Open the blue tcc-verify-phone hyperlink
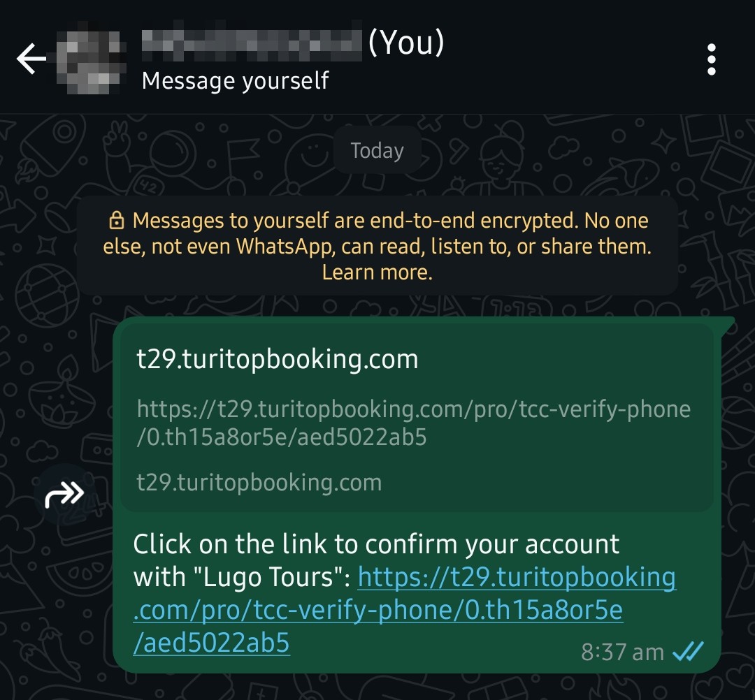The width and height of the screenshot is (755, 700). 405,610
